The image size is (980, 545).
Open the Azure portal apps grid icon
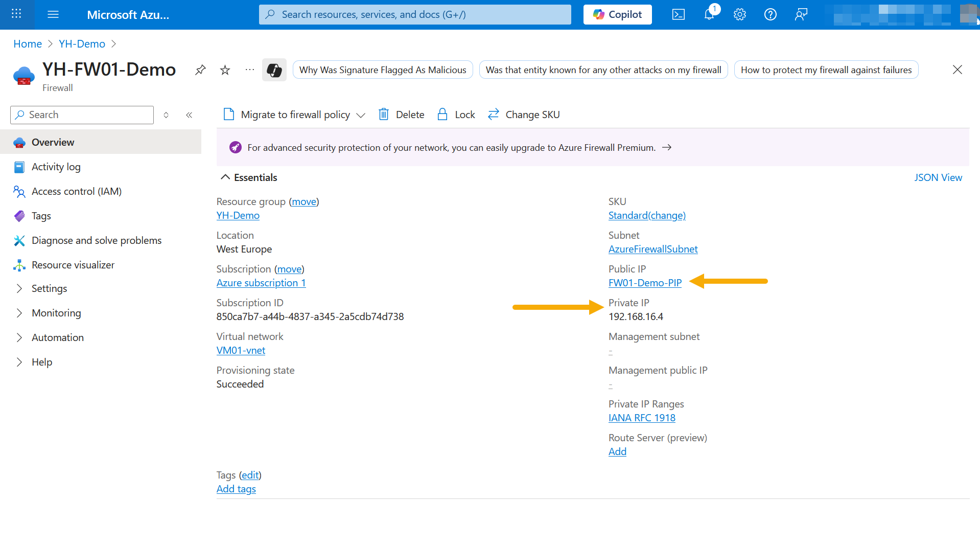16,14
